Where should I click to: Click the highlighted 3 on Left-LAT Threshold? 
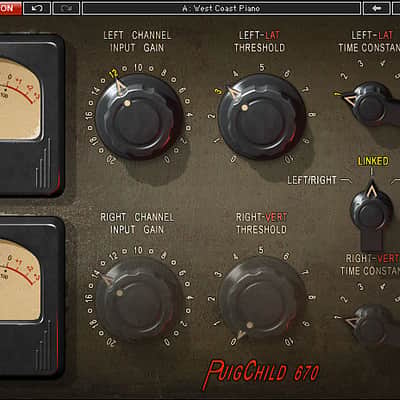[x=218, y=91]
